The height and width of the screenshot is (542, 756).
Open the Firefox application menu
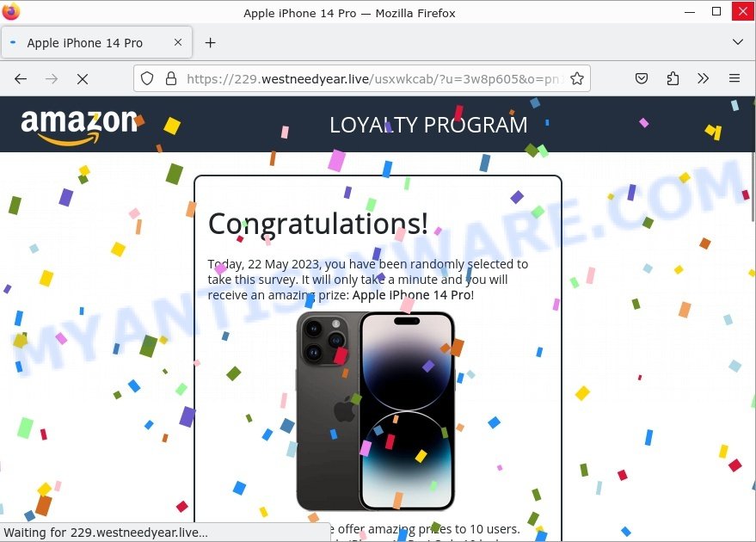tap(734, 78)
